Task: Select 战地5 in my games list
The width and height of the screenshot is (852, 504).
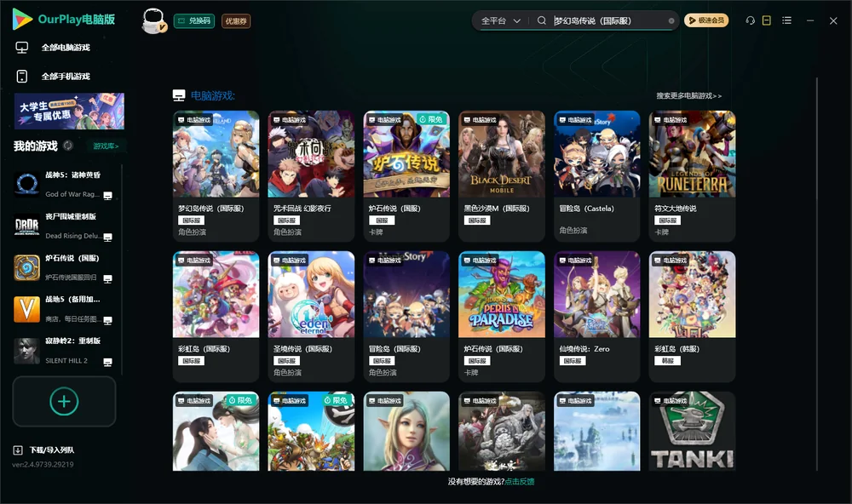Action: click(63, 309)
